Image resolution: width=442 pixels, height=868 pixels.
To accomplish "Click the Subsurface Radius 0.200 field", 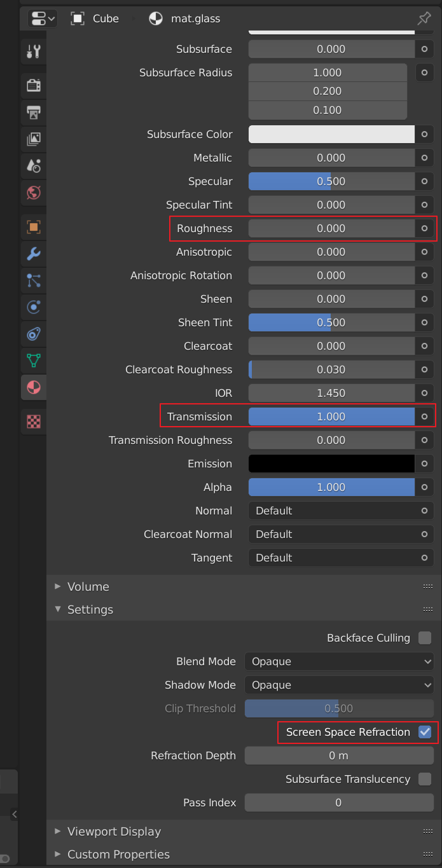I will click(x=328, y=92).
